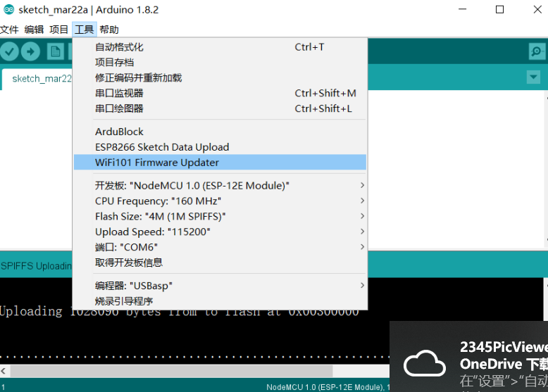Click the OneDrive 下载 notification heading

point(504,364)
